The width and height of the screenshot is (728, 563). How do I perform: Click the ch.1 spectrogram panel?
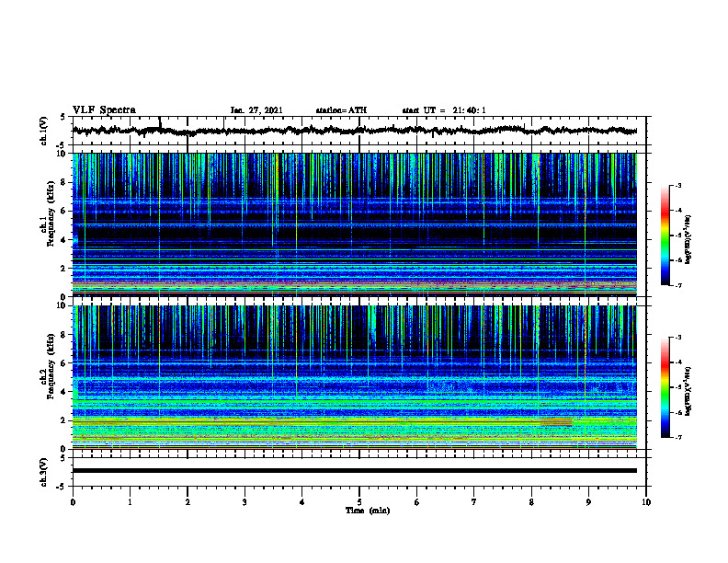pos(354,224)
